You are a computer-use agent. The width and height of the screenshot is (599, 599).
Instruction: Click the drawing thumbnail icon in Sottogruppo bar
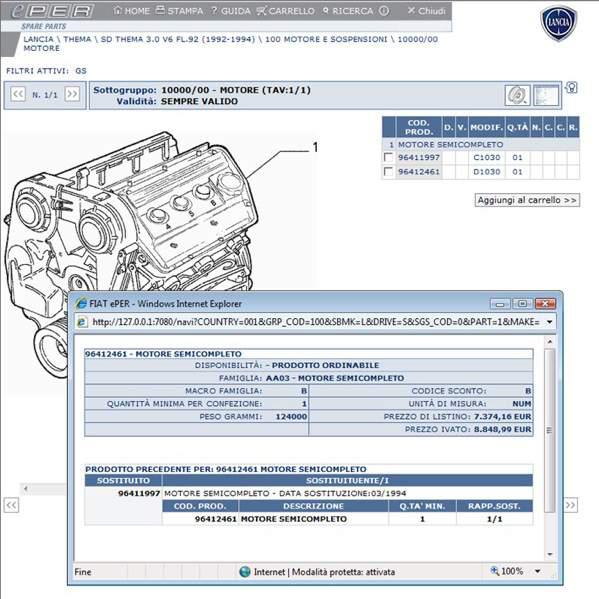pos(546,95)
